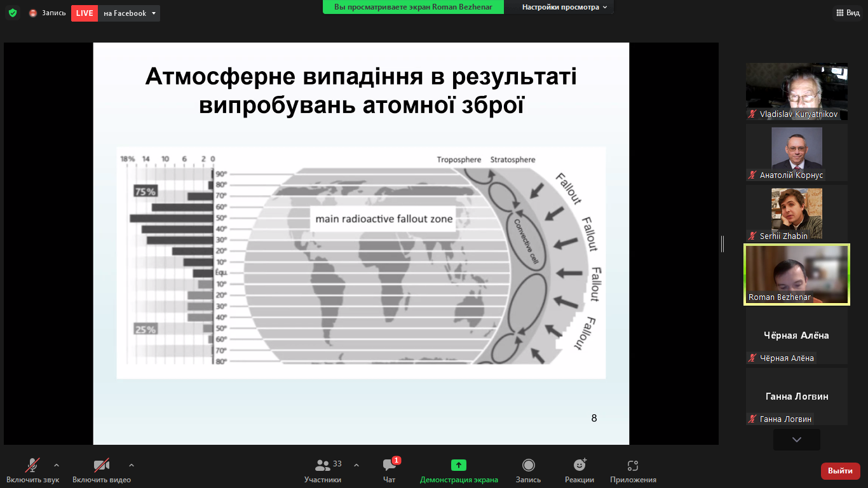Start screen sharing with Демонстрация экрана
Screen dimensions: 868x488
click(x=459, y=471)
